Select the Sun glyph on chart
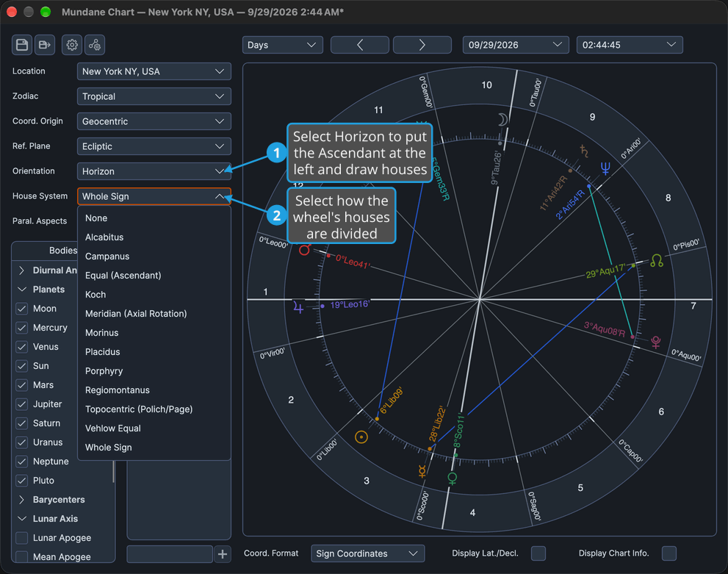The image size is (728, 574). [361, 437]
